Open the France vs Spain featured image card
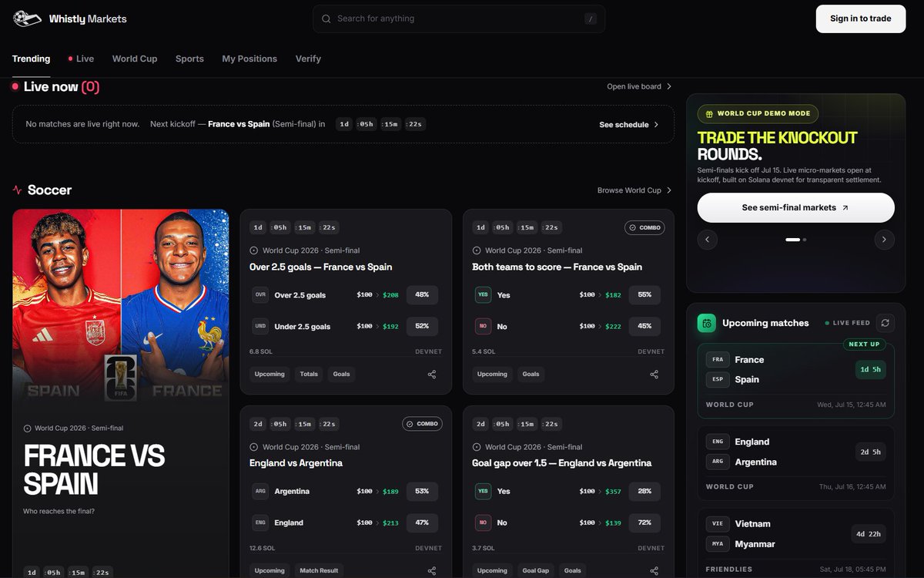The image size is (924, 578). coord(121,306)
